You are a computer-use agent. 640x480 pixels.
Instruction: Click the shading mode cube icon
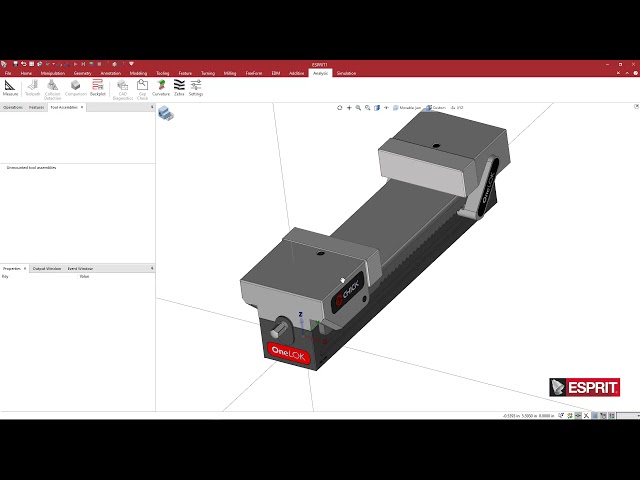point(377,108)
